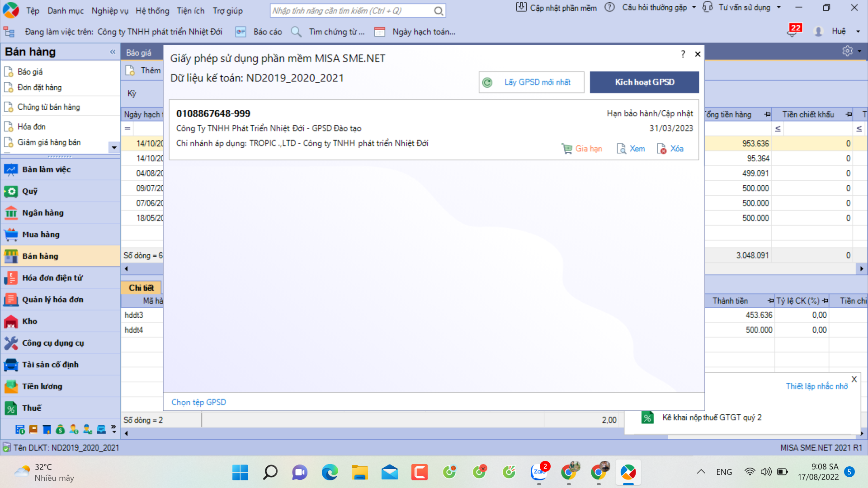
Task: Dismiss the reminder popup with X
Action: 854,380
